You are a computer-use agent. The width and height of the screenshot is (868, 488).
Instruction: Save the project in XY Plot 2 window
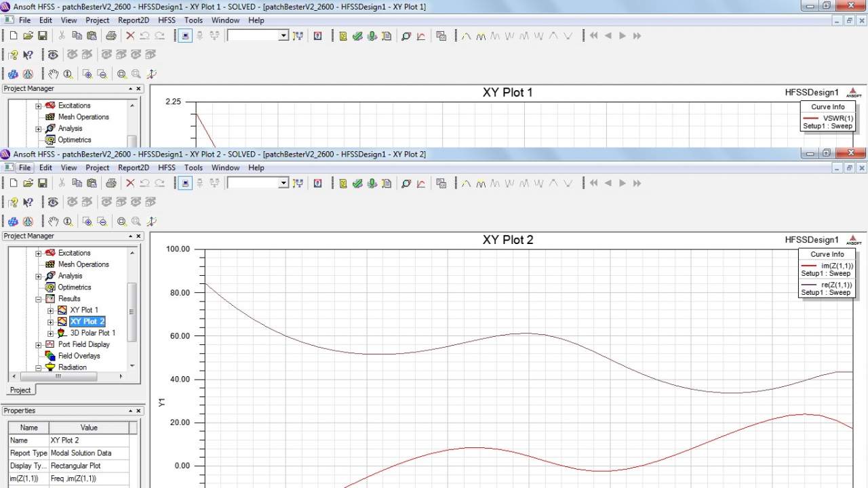coord(42,183)
